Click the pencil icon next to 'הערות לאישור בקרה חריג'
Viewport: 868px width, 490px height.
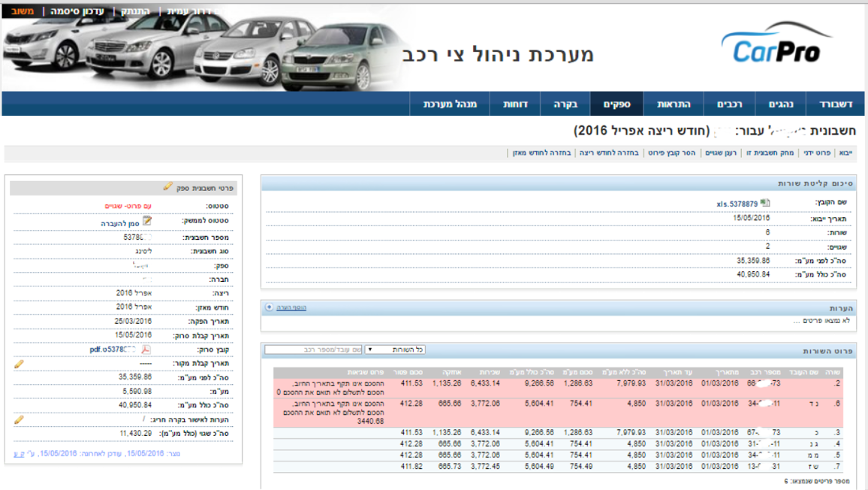click(x=19, y=419)
